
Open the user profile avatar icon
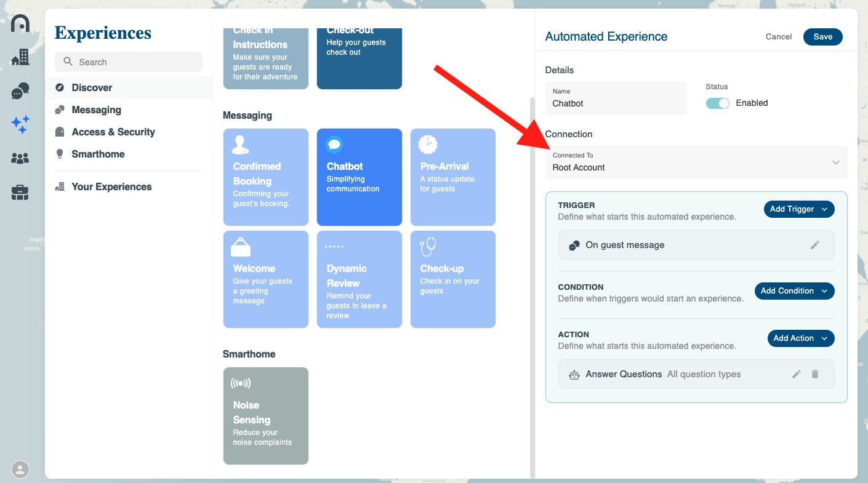pos(20,469)
